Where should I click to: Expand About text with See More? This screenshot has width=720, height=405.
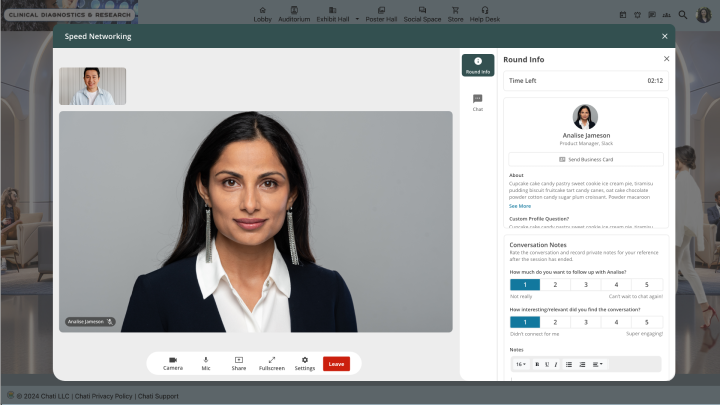click(x=520, y=206)
